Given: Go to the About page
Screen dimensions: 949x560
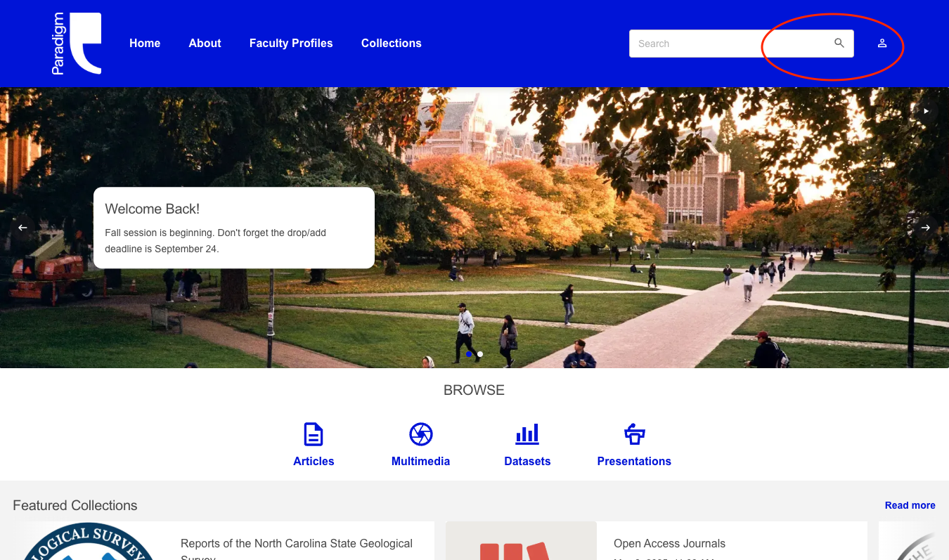Looking at the screenshot, I should 205,44.
